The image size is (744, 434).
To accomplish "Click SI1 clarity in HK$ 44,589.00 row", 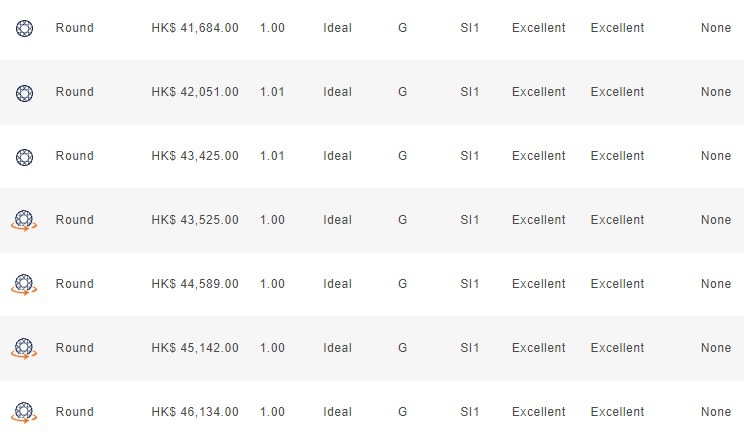I will pyautogui.click(x=469, y=284).
